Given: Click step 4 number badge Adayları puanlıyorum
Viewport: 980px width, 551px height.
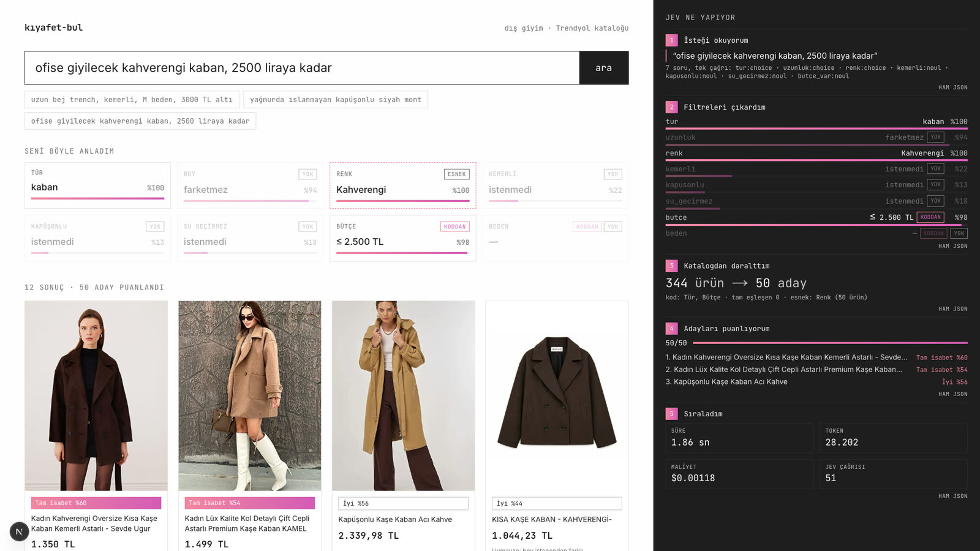Looking at the screenshot, I should pos(671,329).
